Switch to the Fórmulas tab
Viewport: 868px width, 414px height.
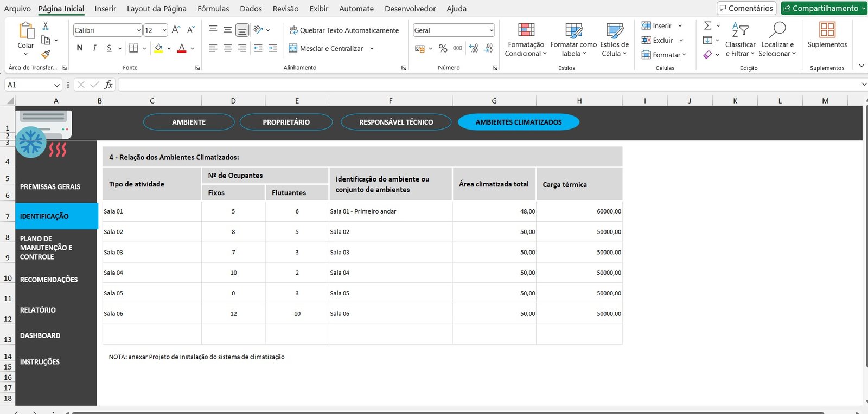(213, 9)
